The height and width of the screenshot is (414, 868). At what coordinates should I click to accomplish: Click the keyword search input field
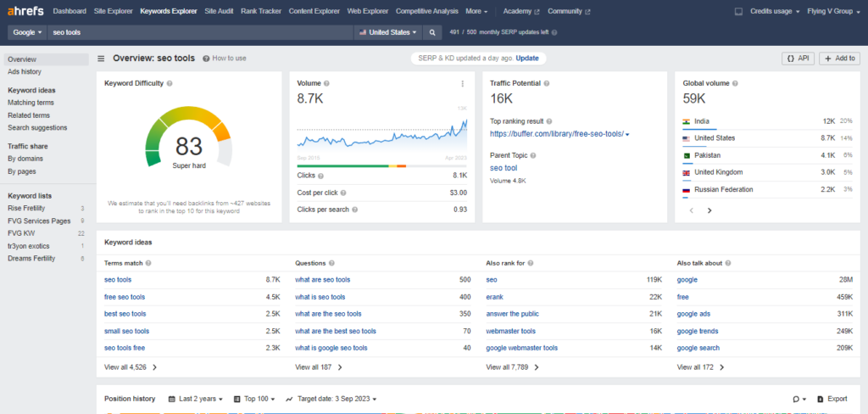tap(200, 32)
